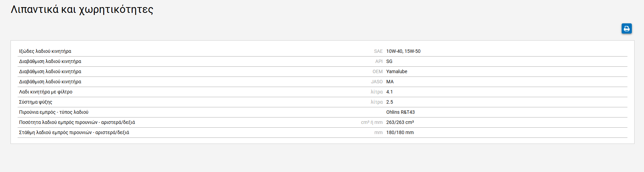Select the '263/263 cm³' fork oil quantity
Image resolution: width=644 pixels, height=172 pixels.
(x=400, y=122)
